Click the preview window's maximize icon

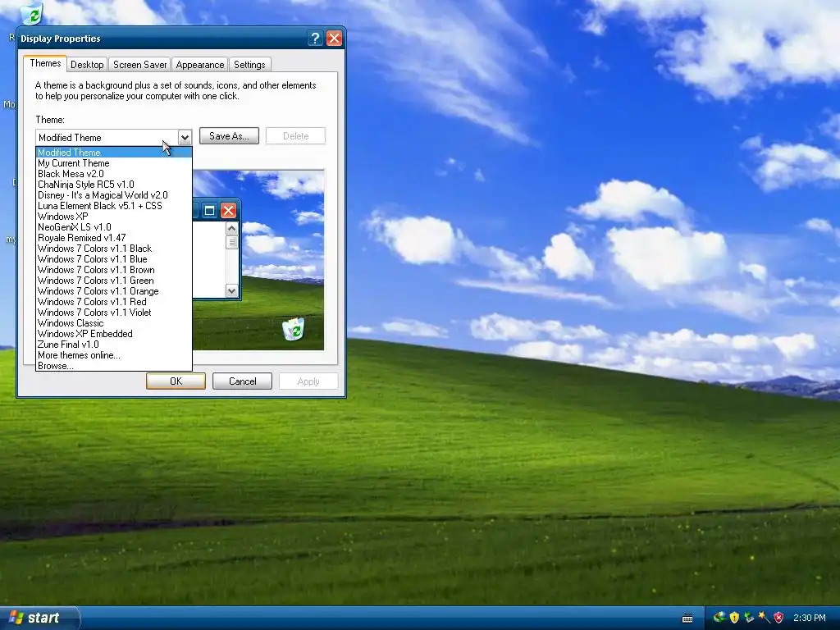(209, 211)
